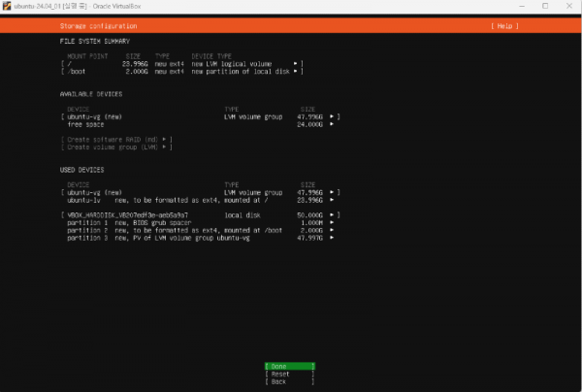The height and width of the screenshot is (392, 582).
Task: Go Back to the previous installer screen
Action: coord(289,381)
